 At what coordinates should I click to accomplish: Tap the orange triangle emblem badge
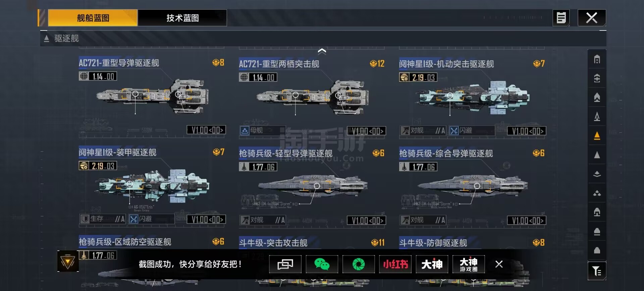(68, 261)
